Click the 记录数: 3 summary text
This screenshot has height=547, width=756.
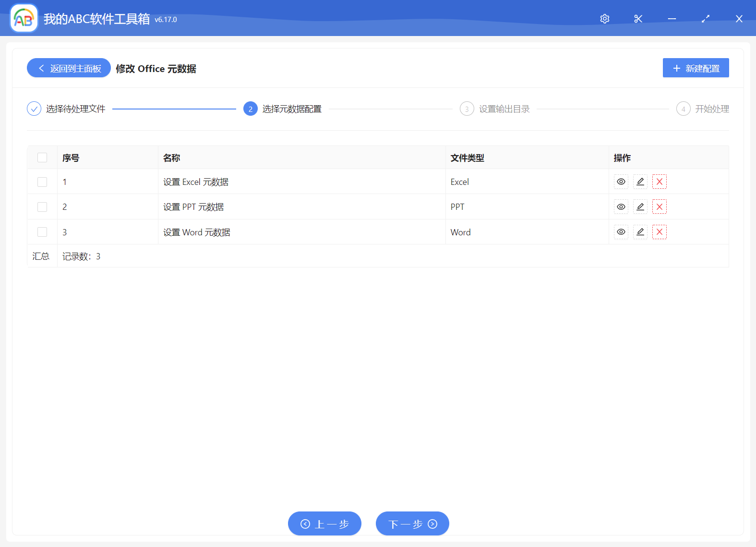[x=82, y=256]
